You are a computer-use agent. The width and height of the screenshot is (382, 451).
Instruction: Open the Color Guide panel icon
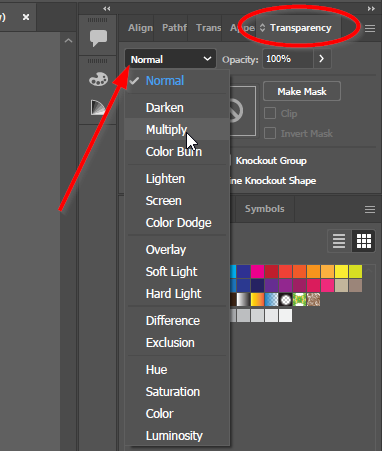coord(98,107)
